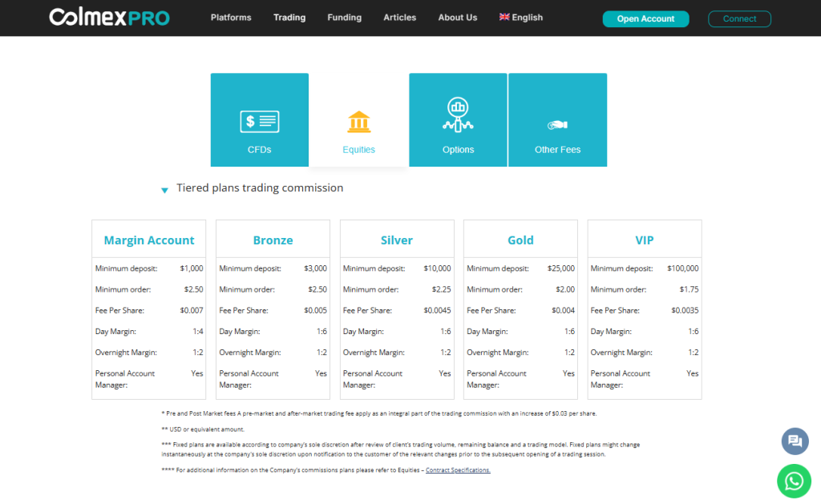Screen dimensions: 821x504
Task: Click the Equities bank icon
Action: tap(358, 122)
